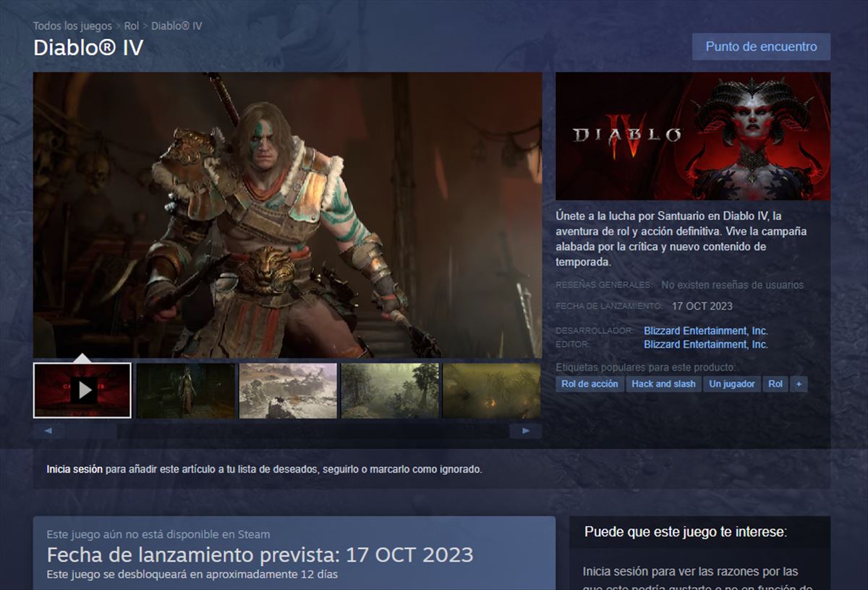Select the Rol de acción tag
The image size is (868, 590).
point(590,384)
